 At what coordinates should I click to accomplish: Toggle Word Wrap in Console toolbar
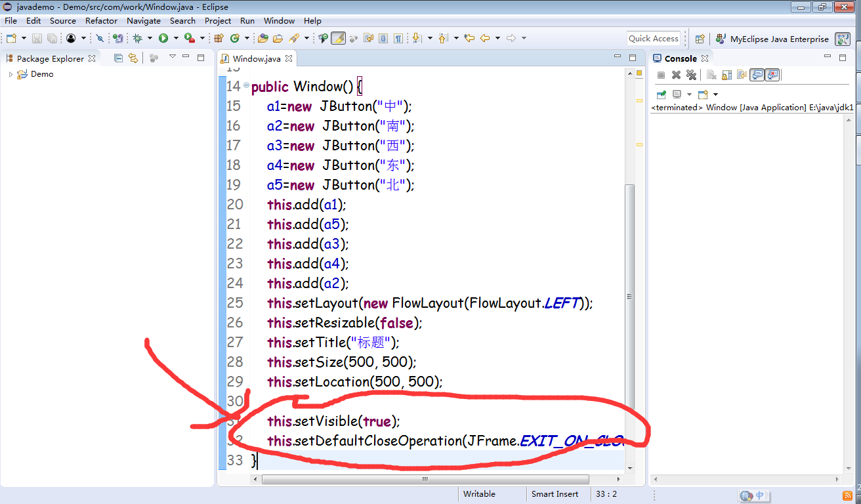tap(742, 75)
